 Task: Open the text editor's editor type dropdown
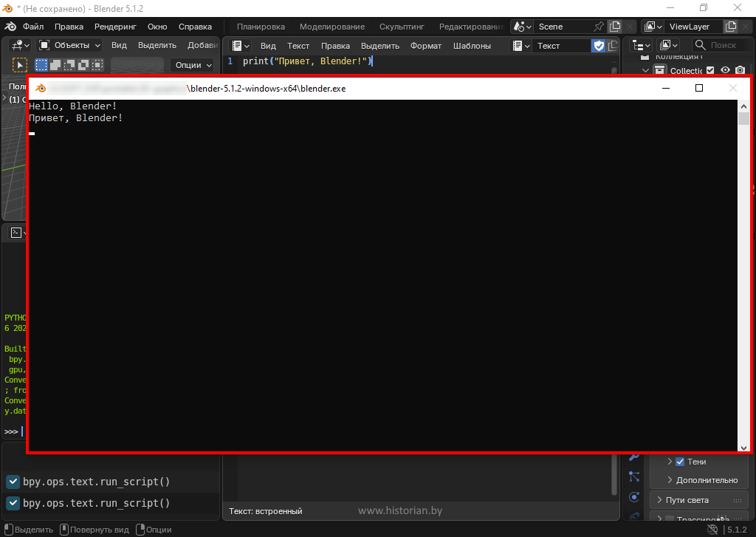240,46
